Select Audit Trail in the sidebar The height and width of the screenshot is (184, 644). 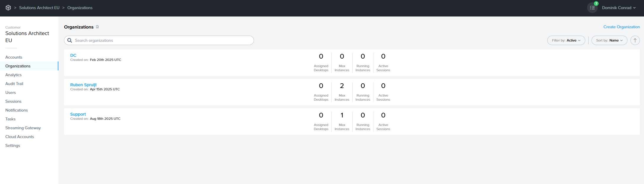(x=14, y=84)
